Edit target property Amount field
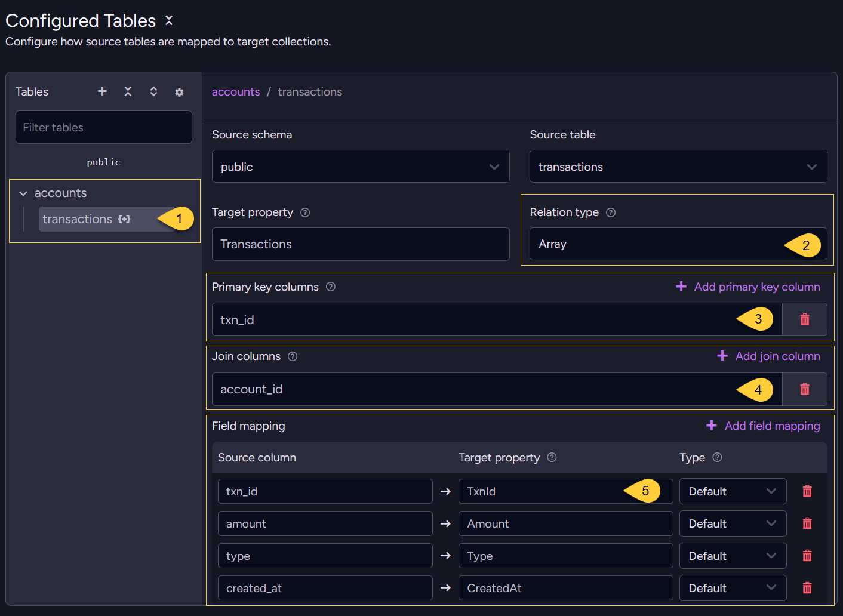 [x=566, y=523]
